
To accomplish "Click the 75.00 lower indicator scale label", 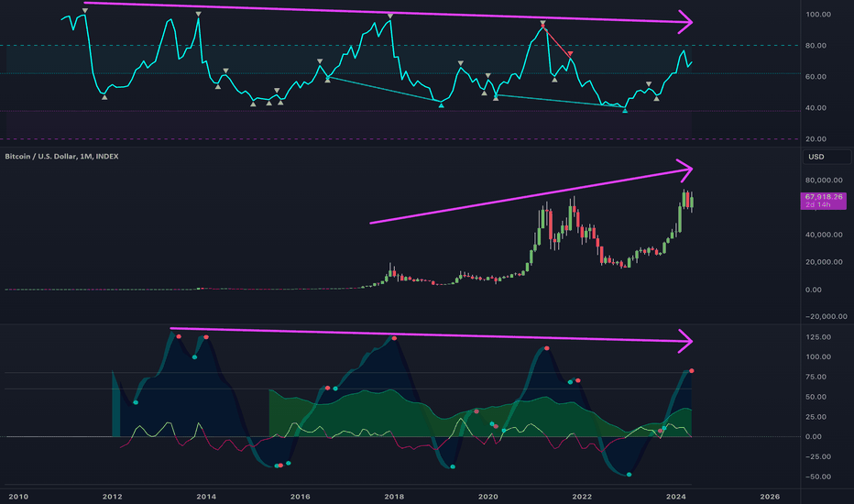I will pos(816,377).
